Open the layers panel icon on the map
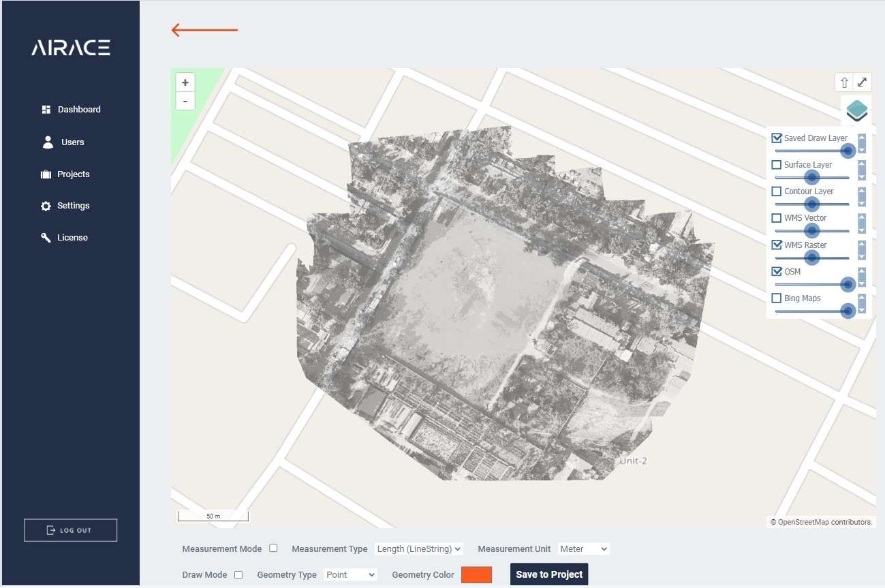 coord(856,110)
